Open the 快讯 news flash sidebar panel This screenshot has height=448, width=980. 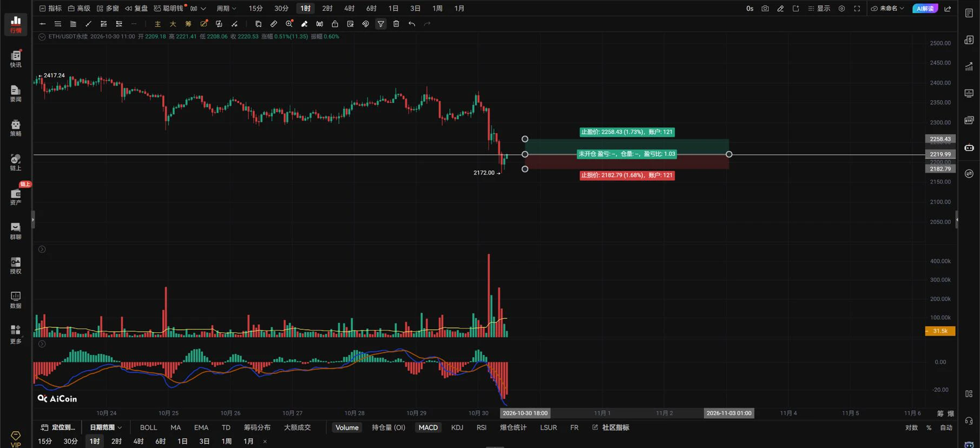tap(16, 59)
